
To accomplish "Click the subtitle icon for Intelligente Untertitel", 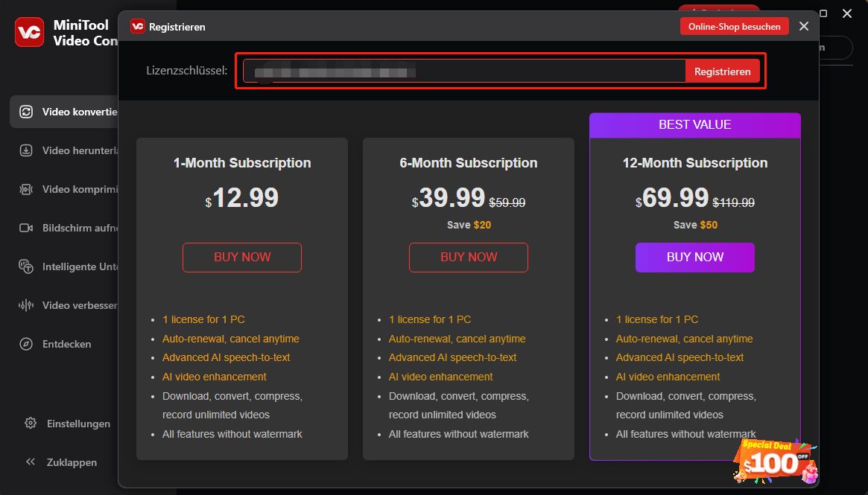I will tap(26, 266).
